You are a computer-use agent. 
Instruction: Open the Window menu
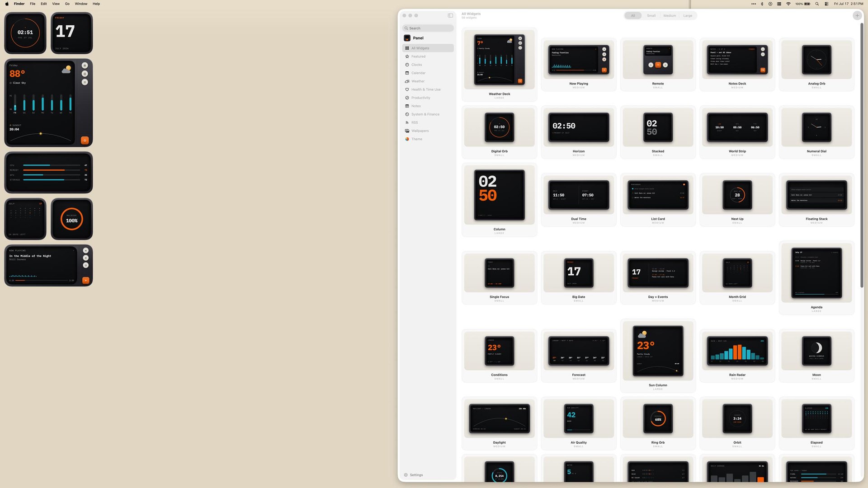tap(81, 4)
